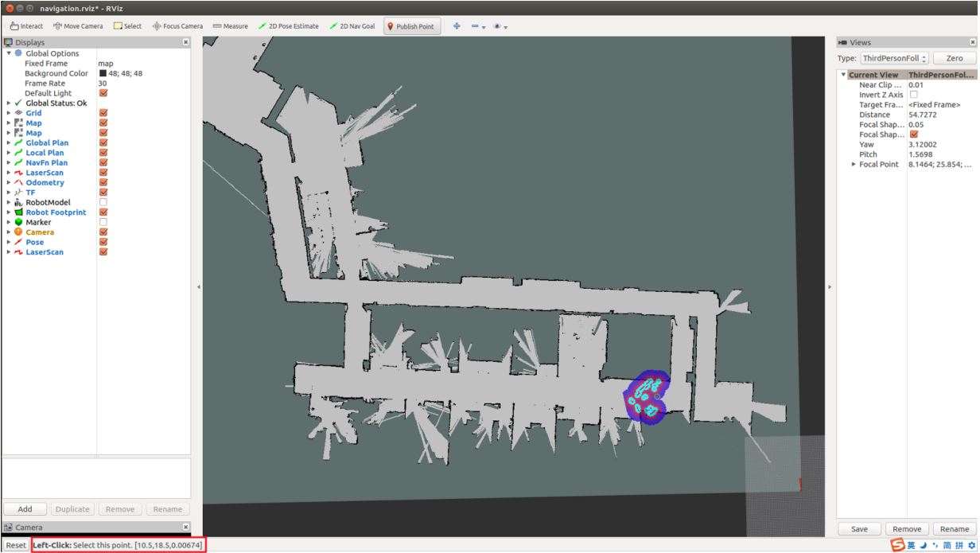Close the Views panel
This screenshot has width=980, height=553.
pos(972,41)
